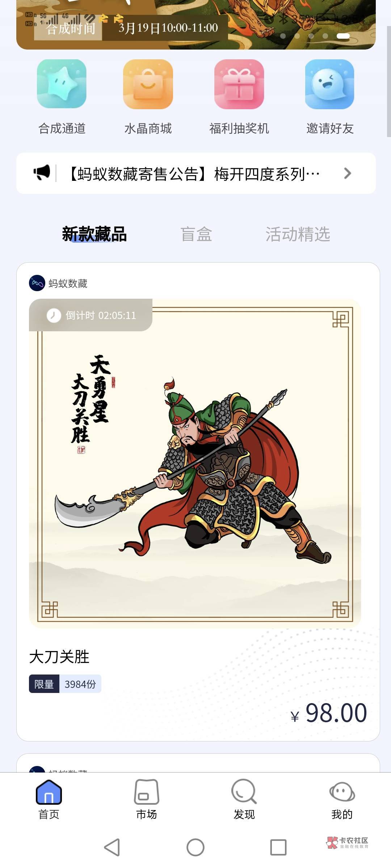Open the 水晶商城 shopping bag icon

[148, 84]
